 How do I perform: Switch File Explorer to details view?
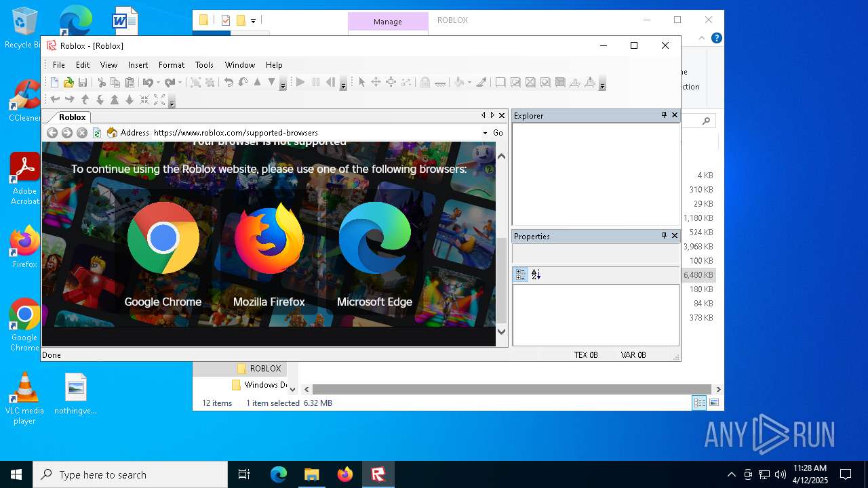[699, 403]
